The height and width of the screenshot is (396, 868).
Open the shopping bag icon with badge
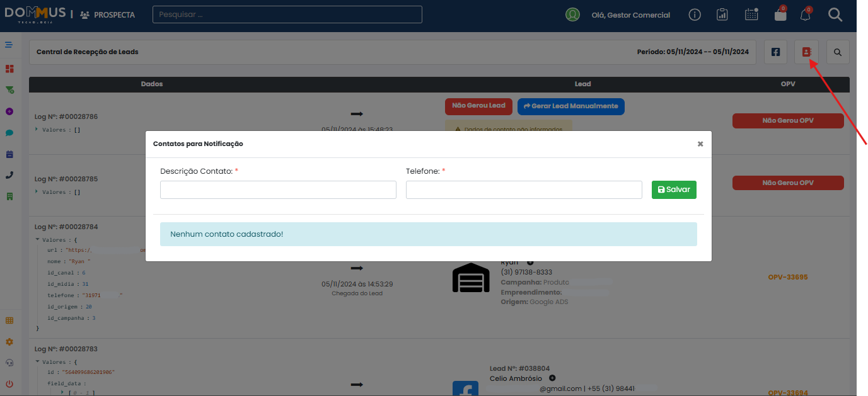point(780,14)
